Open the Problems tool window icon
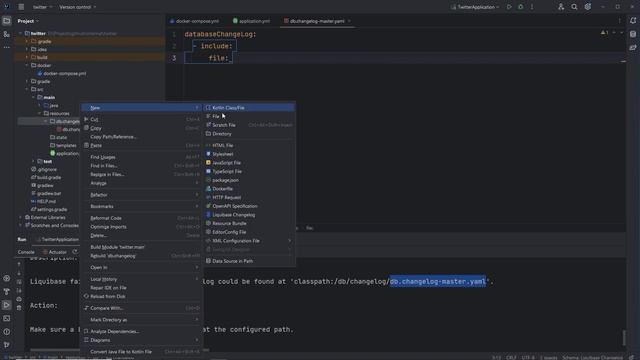This screenshot has width=640, height=360. click(x=7, y=332)
